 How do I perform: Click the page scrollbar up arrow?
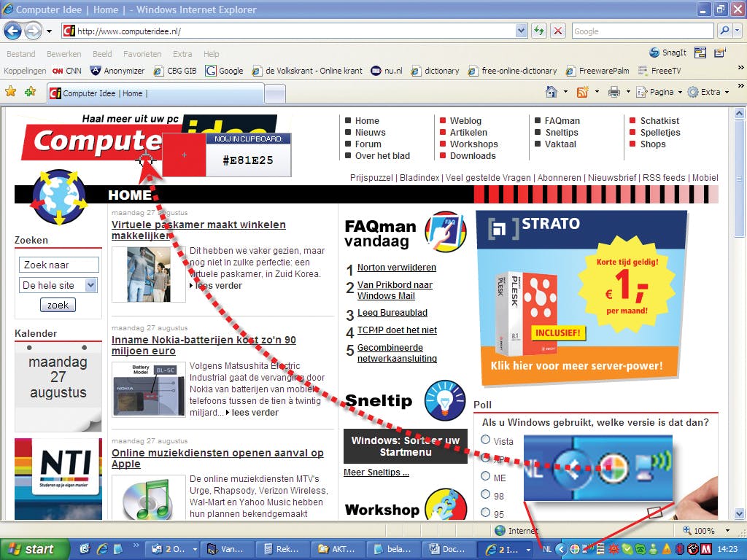click(739, 113)
